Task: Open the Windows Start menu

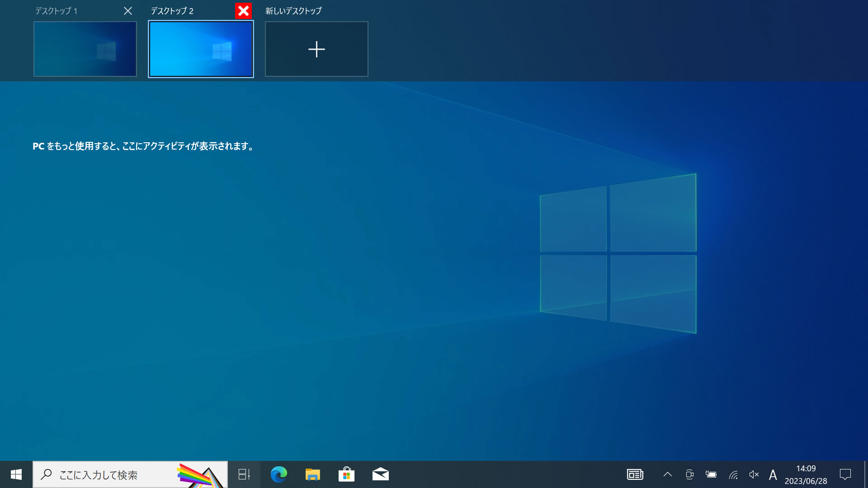Action: coord(16,474)
